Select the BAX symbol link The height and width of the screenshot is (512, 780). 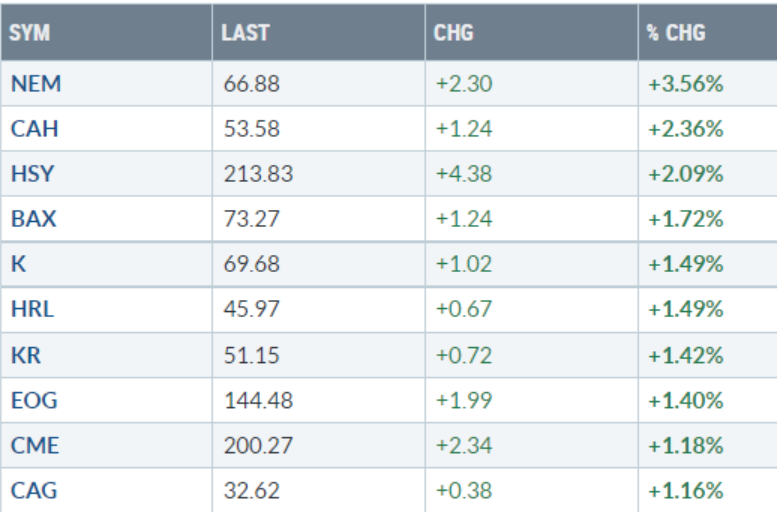(32, 219)
